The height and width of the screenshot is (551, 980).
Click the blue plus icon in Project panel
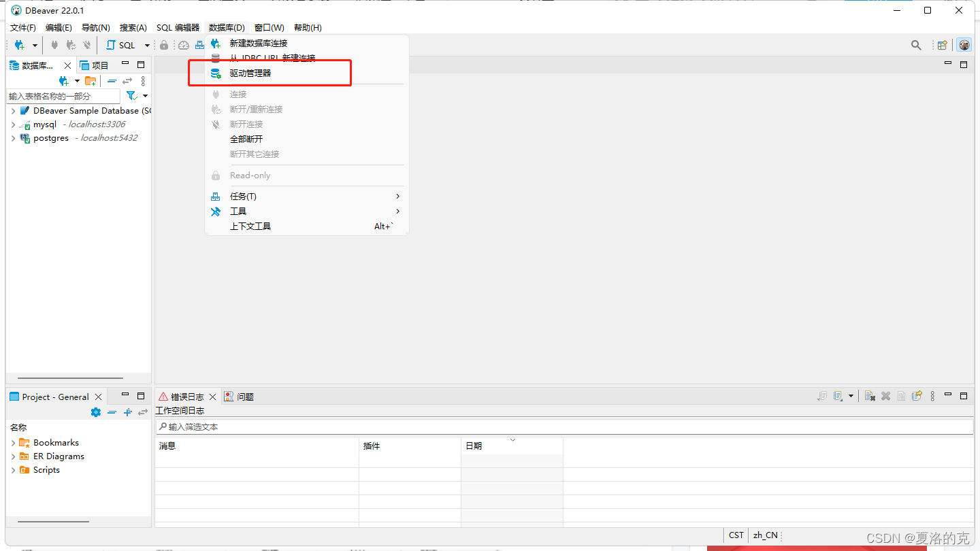pyautogui.click(x=127, y=412)
